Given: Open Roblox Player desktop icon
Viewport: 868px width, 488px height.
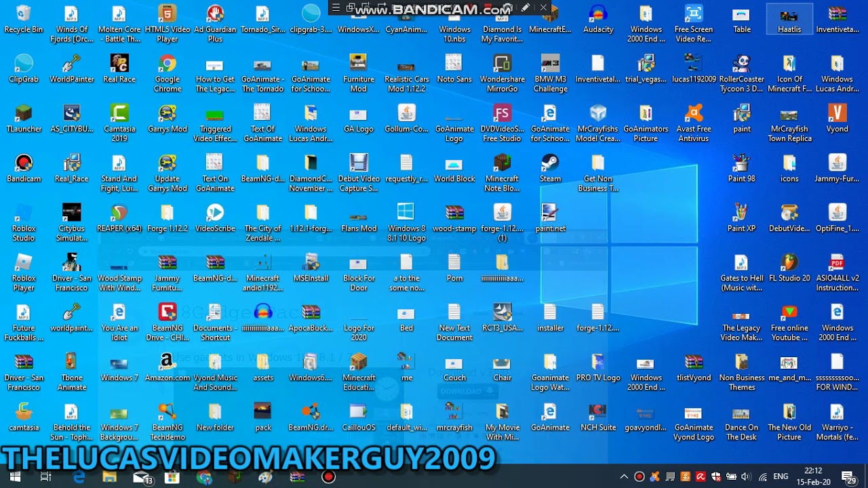Looking at the screenshot, I should pos(24,272).
